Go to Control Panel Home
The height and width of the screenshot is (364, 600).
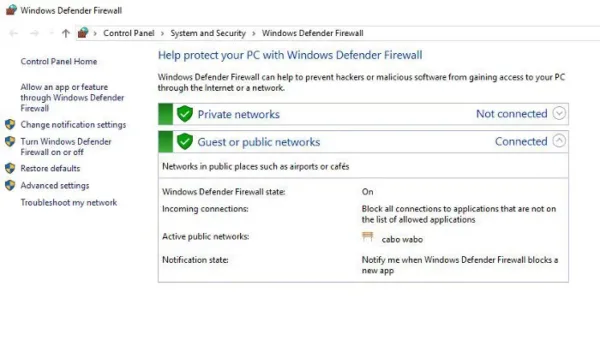pyautogui.click(x=59, y=61)
